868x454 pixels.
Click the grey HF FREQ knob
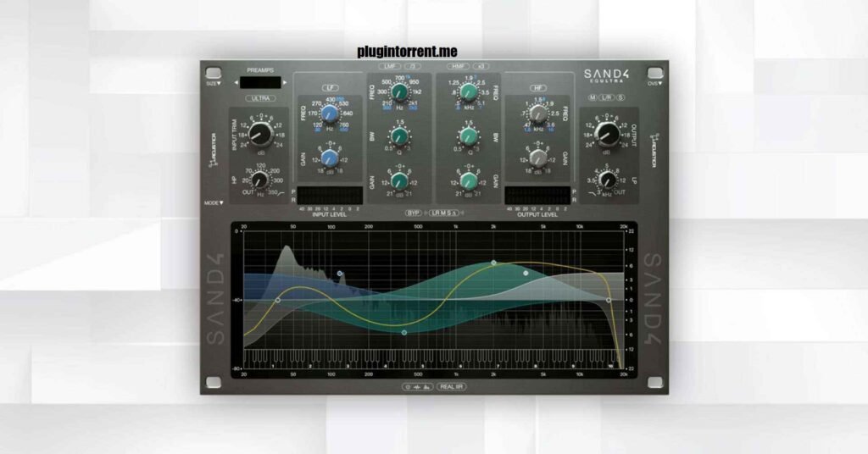coord(538,114)
